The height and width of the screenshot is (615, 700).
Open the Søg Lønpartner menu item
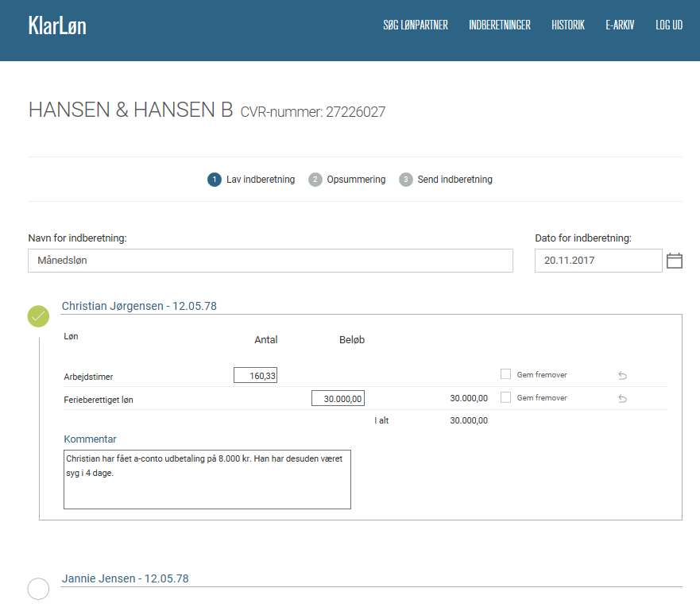(x=416, y=25)
